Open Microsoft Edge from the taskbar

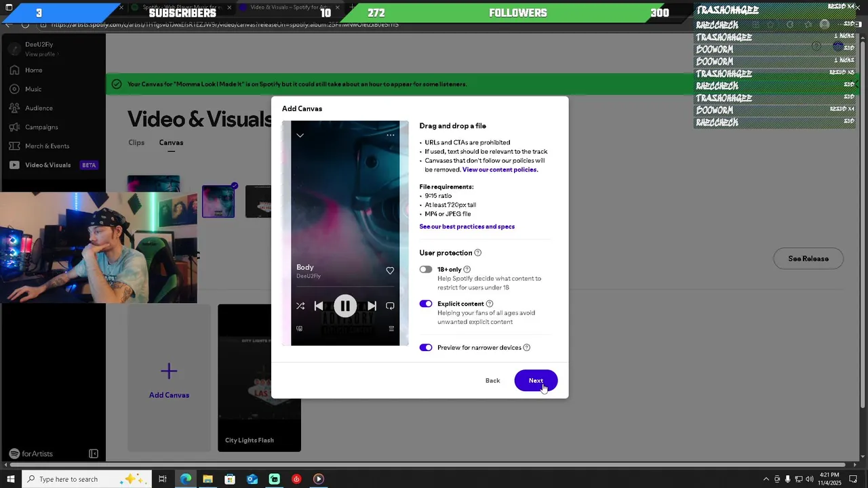tap(186, 479)
